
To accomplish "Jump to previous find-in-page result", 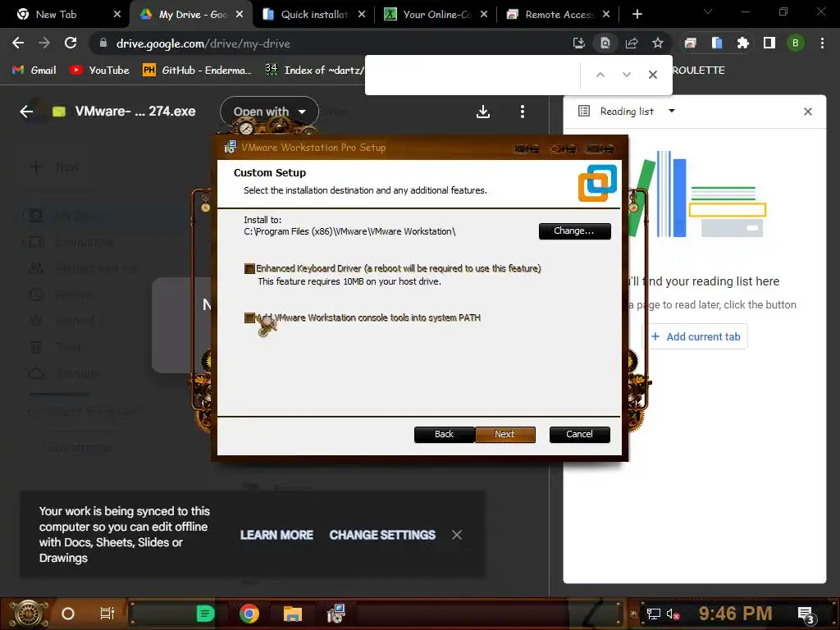I will pos(600,75).
